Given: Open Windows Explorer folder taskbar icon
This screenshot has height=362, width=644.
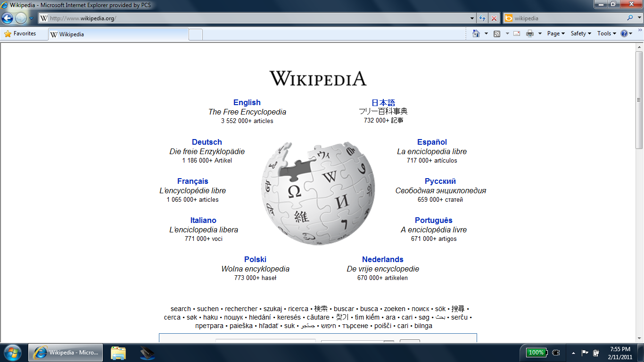Looking at the screenshot, I should point(118,353).
